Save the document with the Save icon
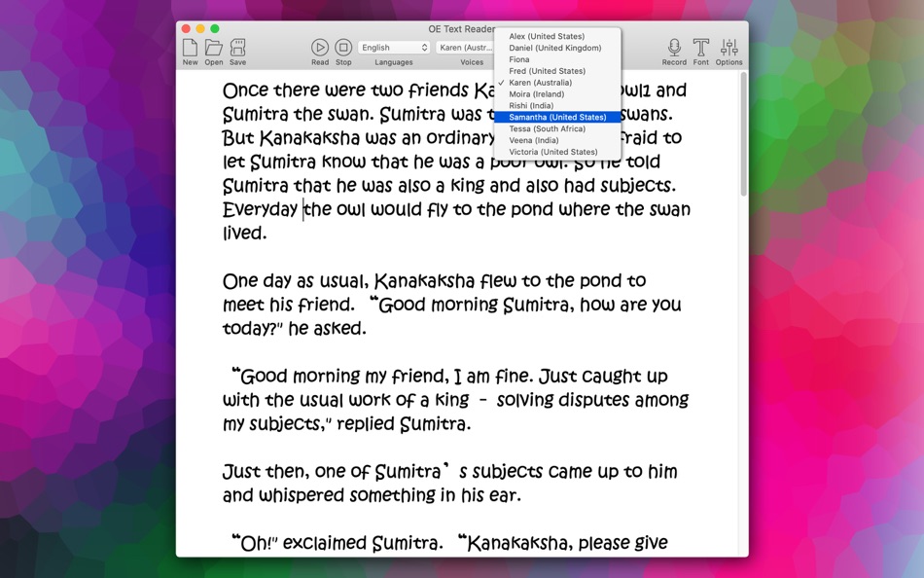The image size is (924, 578). [237, 47]
